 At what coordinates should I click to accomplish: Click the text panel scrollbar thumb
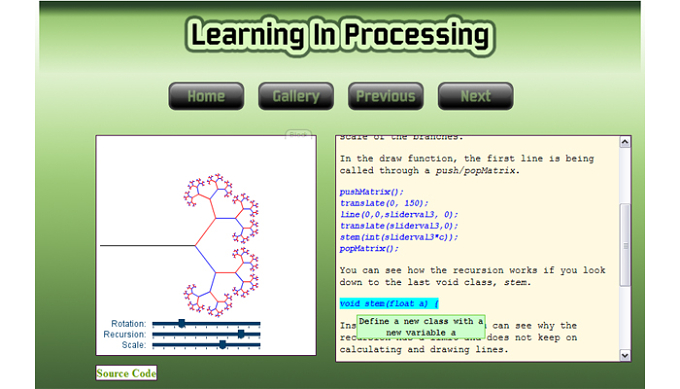click(624, 245)
